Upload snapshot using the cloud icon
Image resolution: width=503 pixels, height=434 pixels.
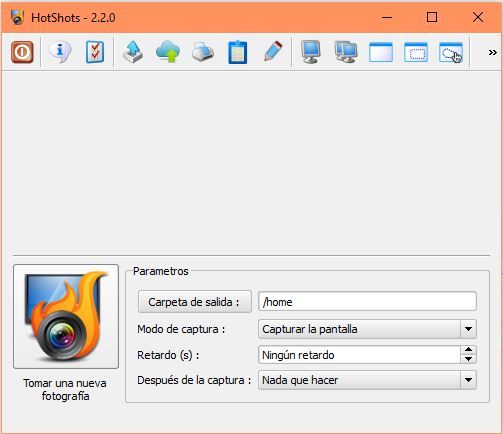click(168, 52)
